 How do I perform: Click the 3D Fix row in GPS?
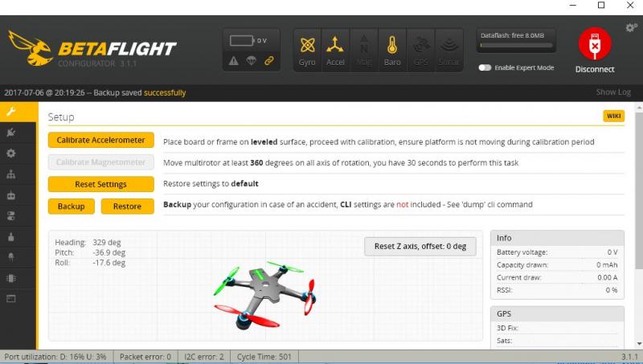tap(557, 328)
